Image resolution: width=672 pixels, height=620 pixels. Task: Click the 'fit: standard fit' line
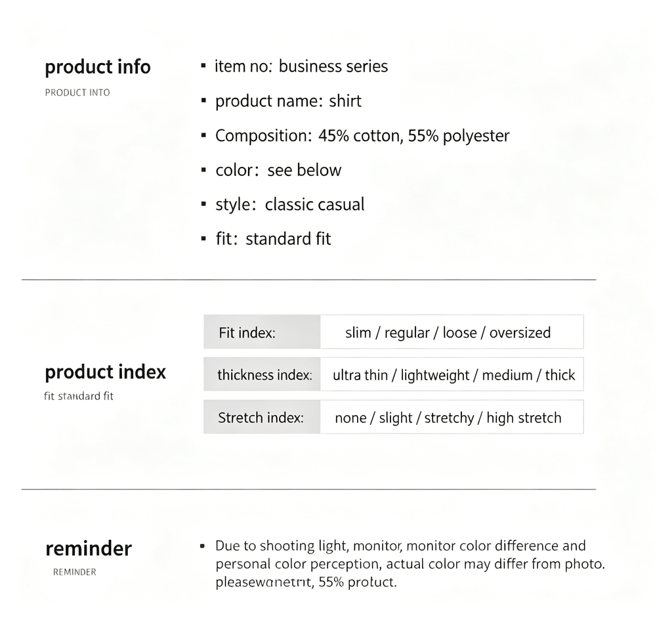coord(273,239)
